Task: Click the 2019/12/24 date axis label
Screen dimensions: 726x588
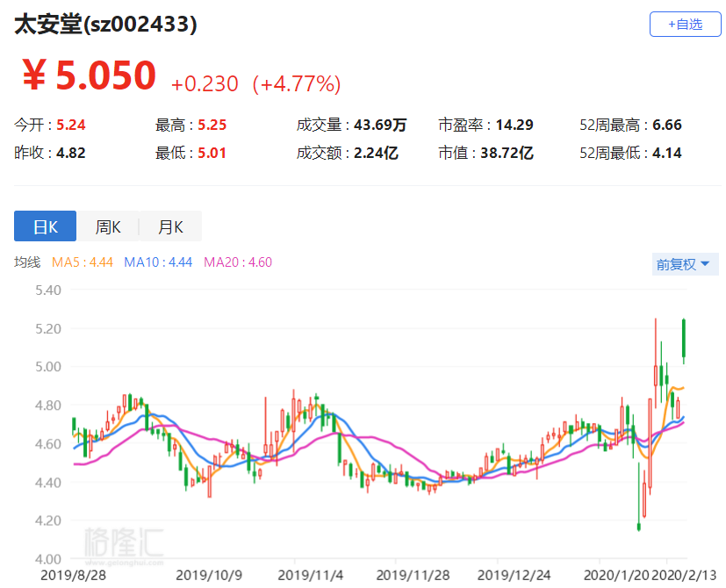Action: point(514,576)
